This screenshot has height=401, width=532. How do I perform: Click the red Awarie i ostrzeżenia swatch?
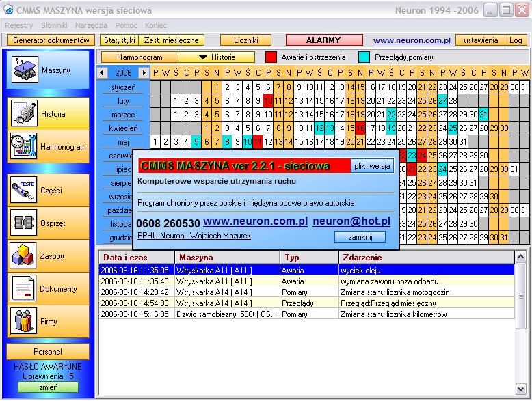pos(271,57)
